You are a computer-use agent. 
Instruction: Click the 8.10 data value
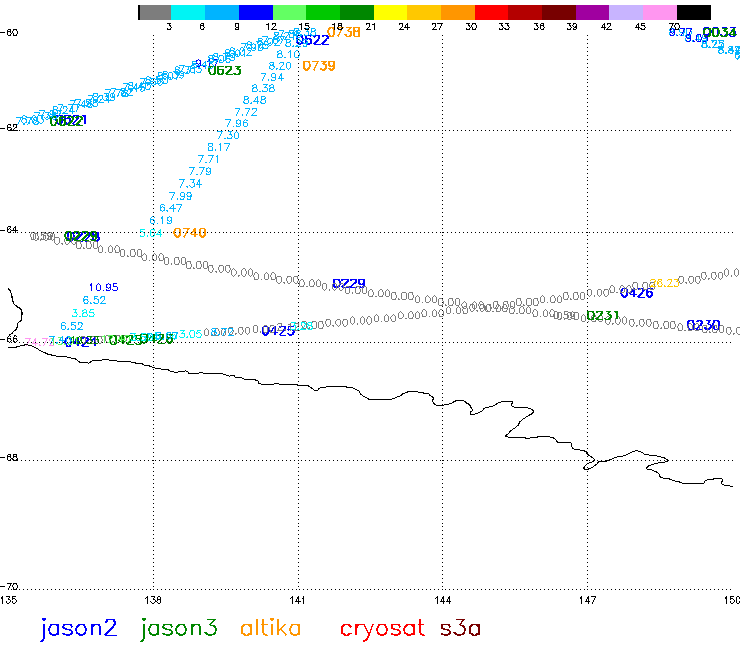pos(288,55)
